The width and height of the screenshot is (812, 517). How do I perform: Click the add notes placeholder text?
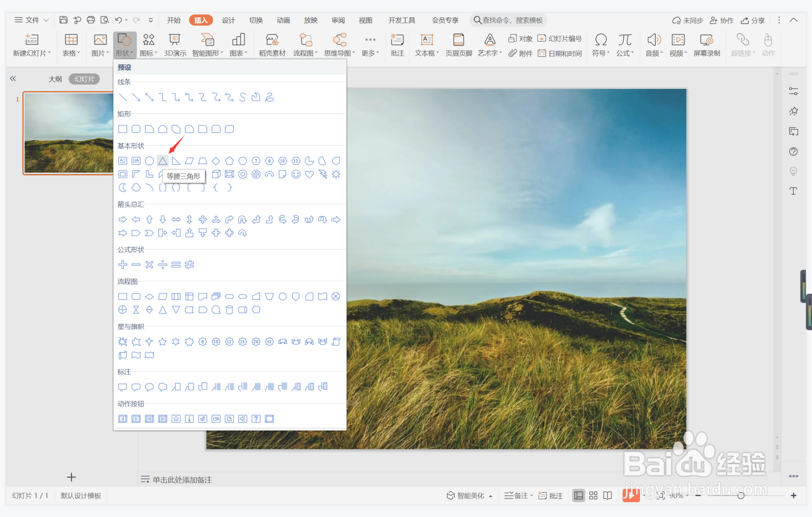182,480
